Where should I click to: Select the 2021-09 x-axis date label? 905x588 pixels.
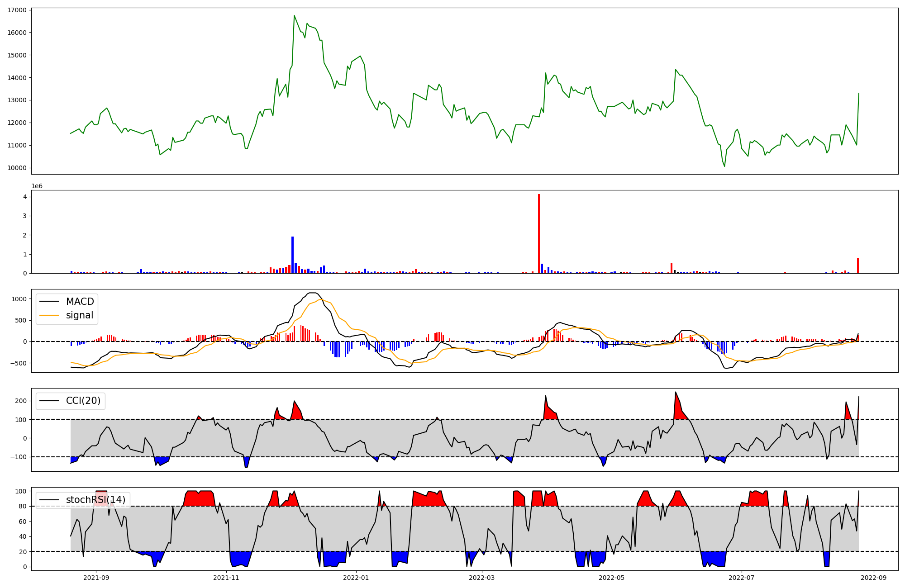[x=96, y=577]
